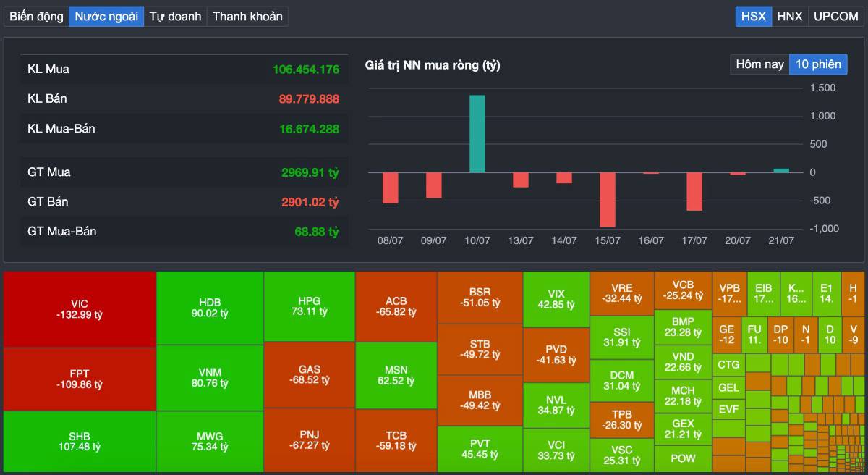
Task: Select the EVF tile
Action: (x=728, y=409)
